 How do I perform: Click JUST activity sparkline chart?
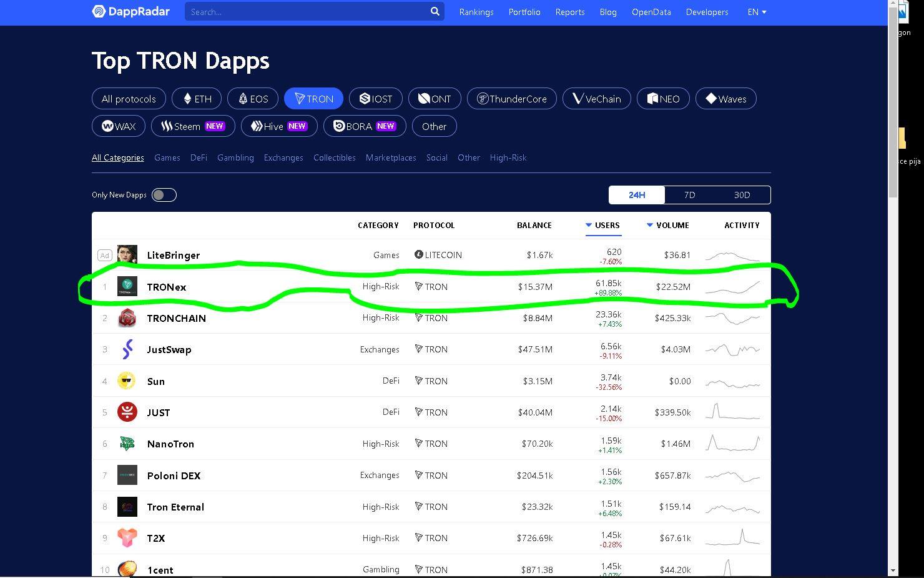(732, 412)
